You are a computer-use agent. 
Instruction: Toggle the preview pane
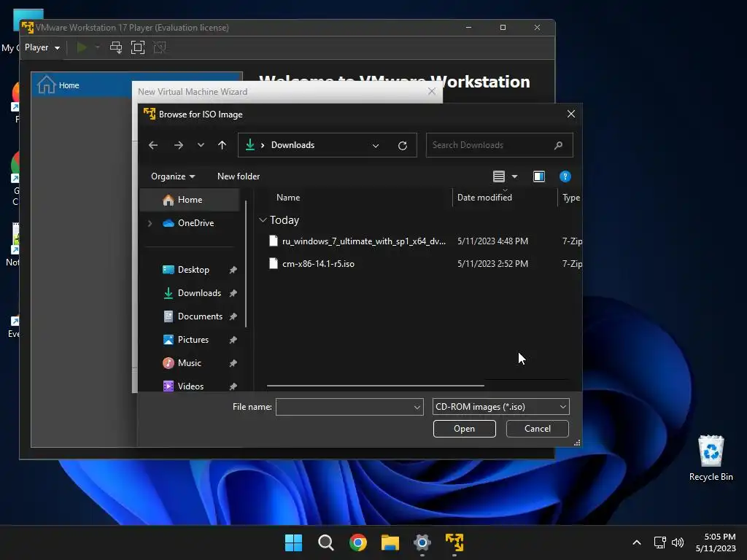click(x=539, y=176)
